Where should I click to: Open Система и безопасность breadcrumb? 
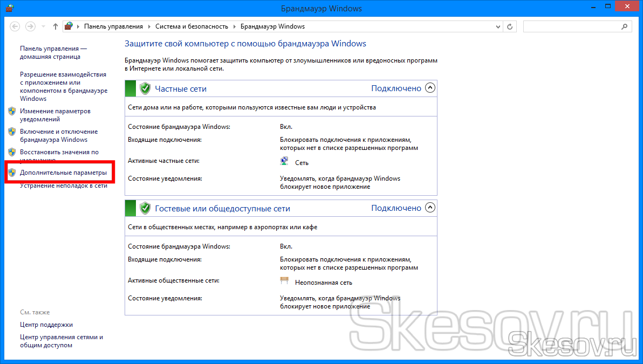(x=191, y=26)
